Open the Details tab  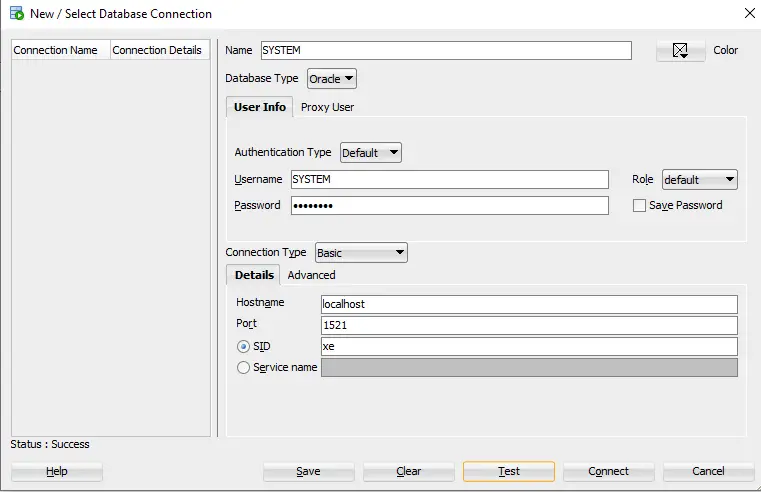pos(254,275)
